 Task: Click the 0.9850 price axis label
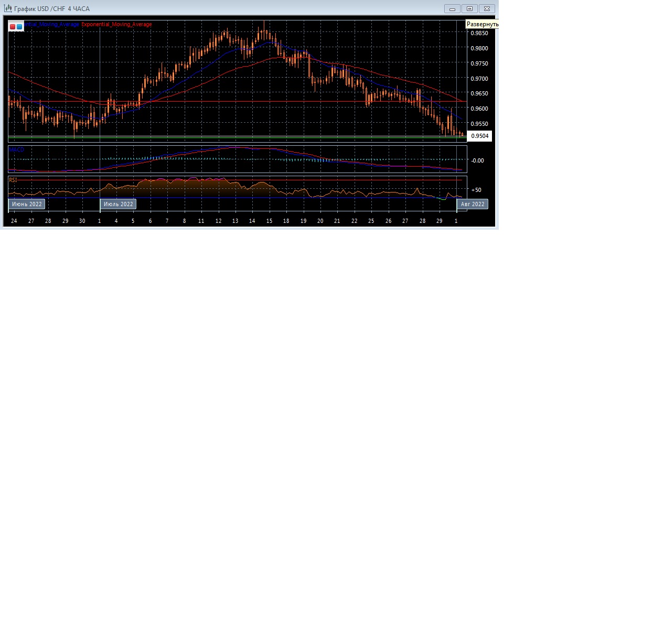coord(479,34)
